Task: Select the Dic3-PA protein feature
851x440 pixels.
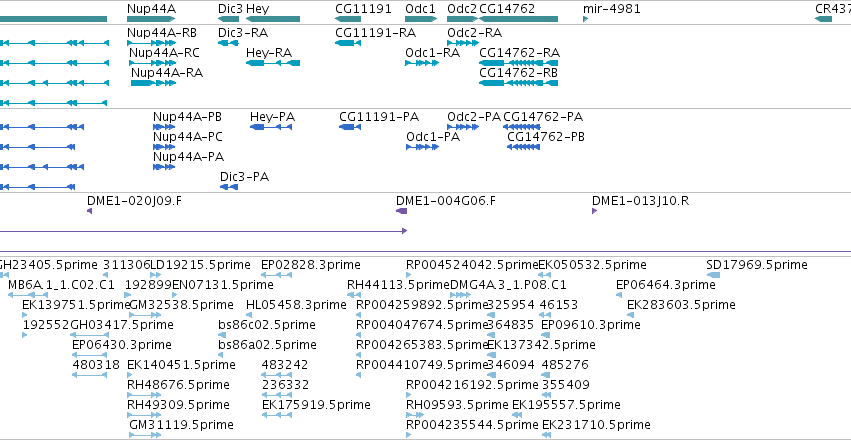Action: (x=228, y=187)
